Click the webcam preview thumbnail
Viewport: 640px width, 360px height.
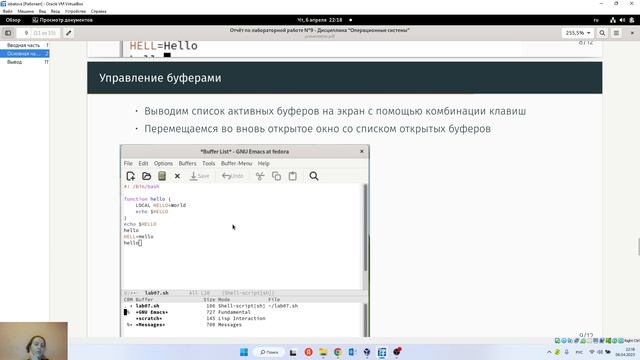[34, 341]
